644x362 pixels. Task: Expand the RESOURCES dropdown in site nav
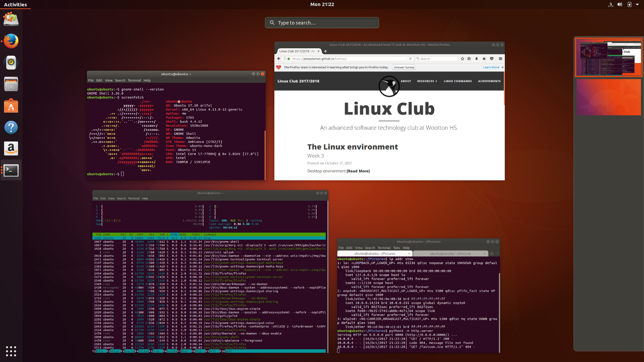click(x=427, y=81)
